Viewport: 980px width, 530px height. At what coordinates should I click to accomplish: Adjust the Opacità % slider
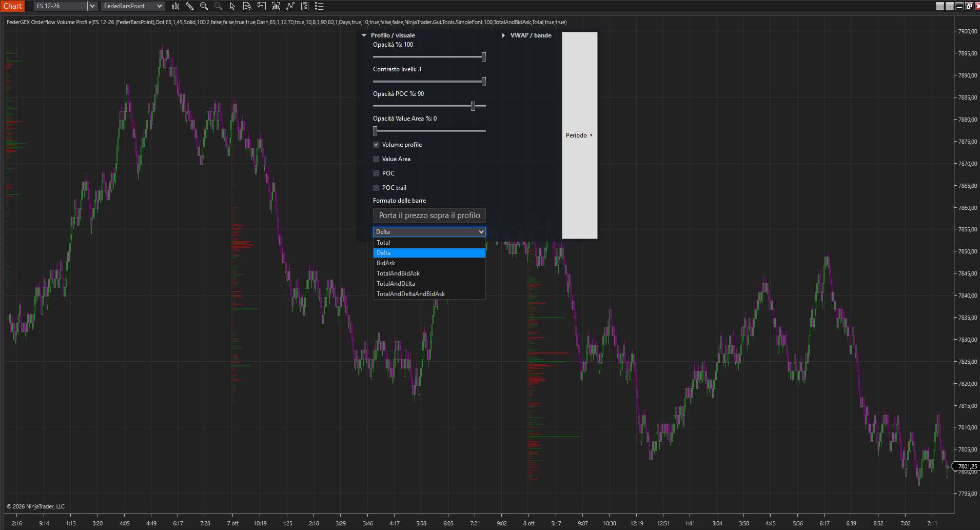tap(429, 56)
